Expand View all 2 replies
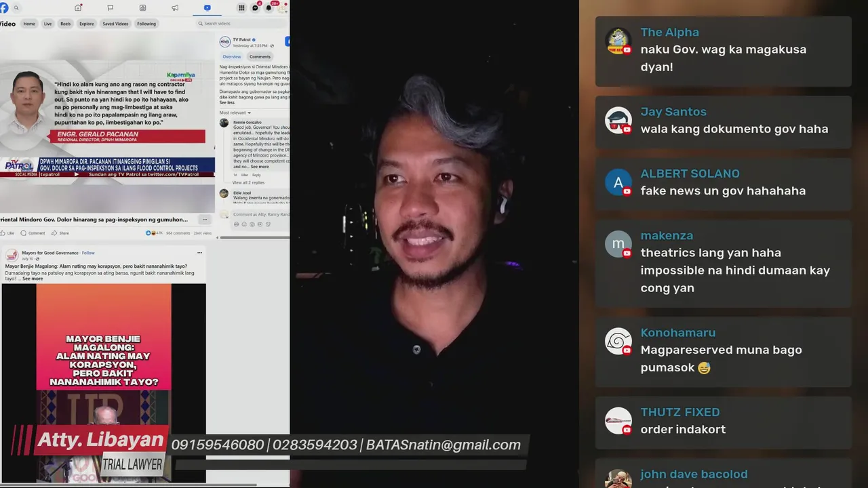 [248, 183]
